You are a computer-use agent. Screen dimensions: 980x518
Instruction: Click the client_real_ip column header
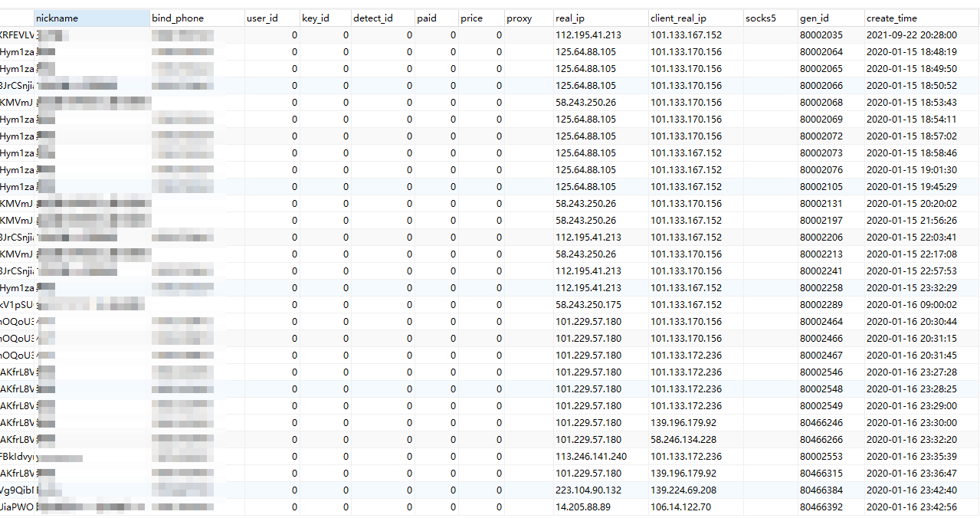click(x=694, y=18)
